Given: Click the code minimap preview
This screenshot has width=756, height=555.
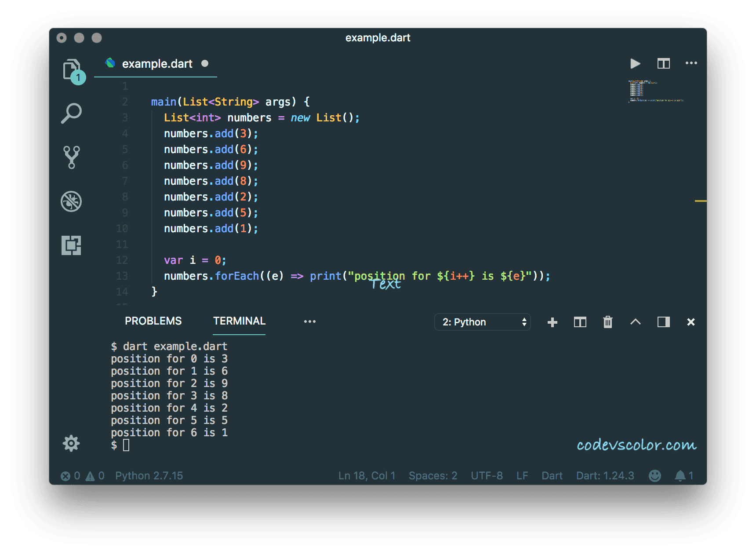Looking at the screenshot, I should coord(655,91).
